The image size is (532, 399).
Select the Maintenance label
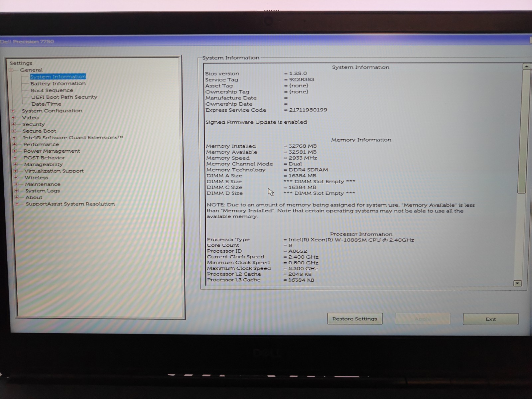pyautogui.click(x=43, y=184)
